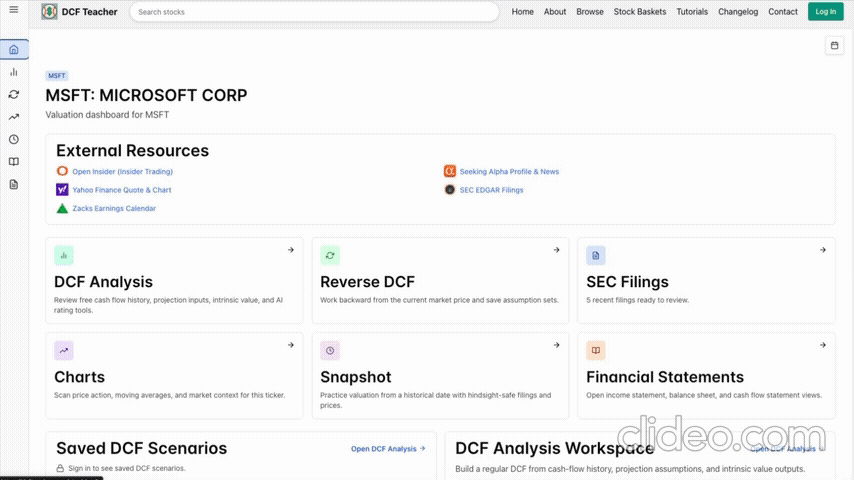Open Zacks Earnings Calendar link
The width and height of the screenshot is (854, 480).
114,208
